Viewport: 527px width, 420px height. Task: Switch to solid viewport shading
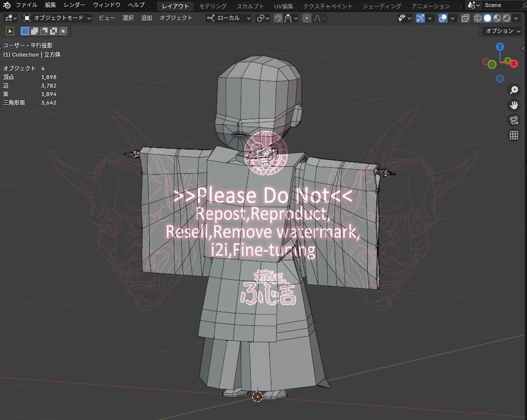pos(487,18)
